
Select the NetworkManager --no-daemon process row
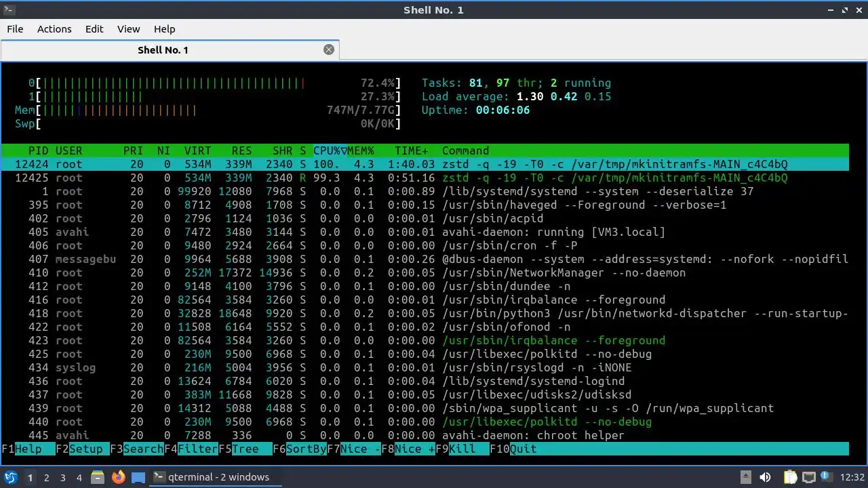tap(425, 272)
